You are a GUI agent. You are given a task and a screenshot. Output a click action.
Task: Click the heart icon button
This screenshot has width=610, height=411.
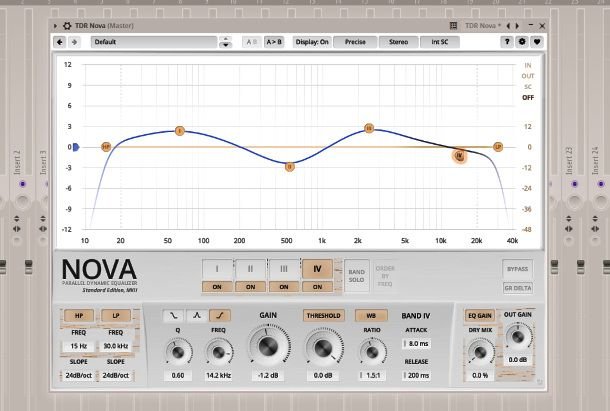[537, 42]
